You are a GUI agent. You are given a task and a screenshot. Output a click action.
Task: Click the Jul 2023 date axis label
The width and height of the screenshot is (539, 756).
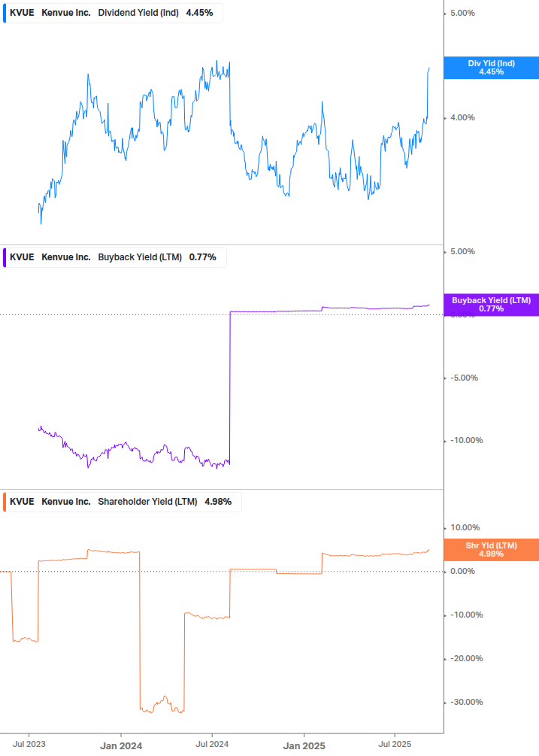point(29,744)
